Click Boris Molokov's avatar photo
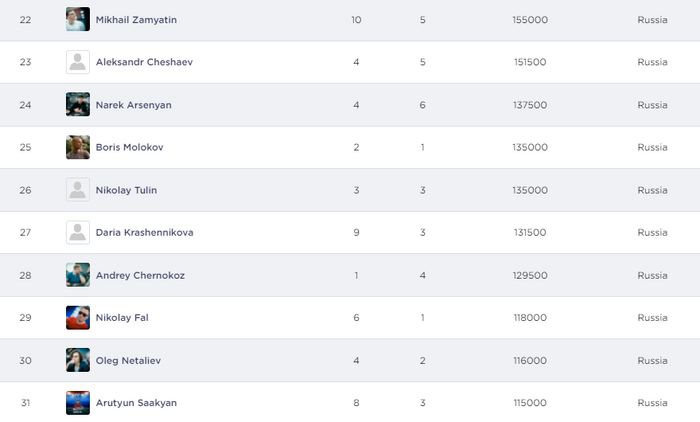This screenshot has height=422, width=700. coord(78,147)
